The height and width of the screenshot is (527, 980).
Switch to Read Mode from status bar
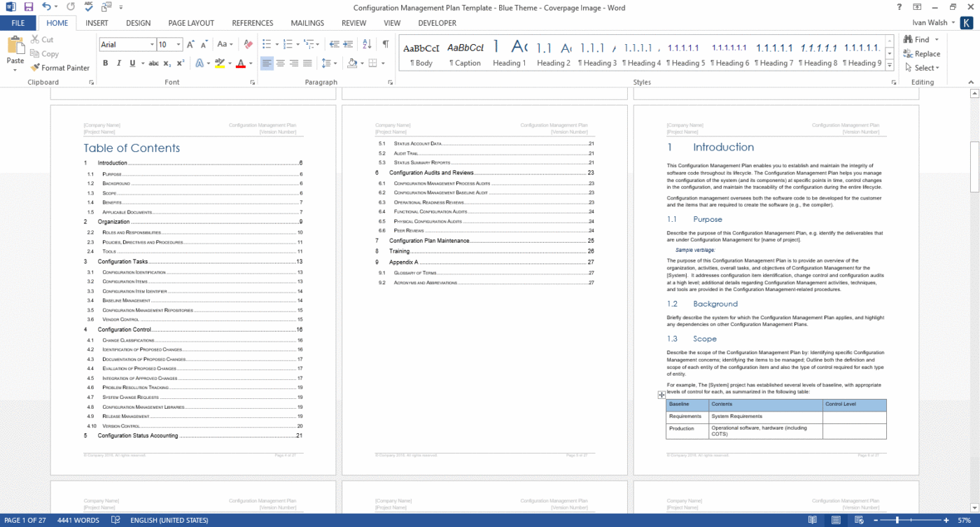(813, 520)
